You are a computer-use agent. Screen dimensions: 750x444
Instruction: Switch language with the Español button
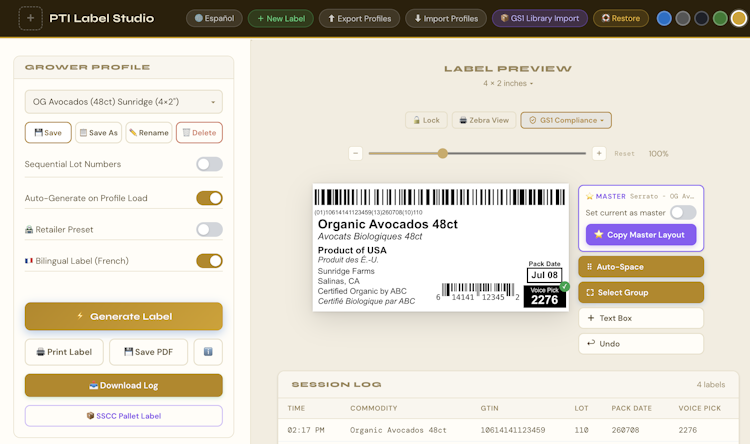click(214, 18)
